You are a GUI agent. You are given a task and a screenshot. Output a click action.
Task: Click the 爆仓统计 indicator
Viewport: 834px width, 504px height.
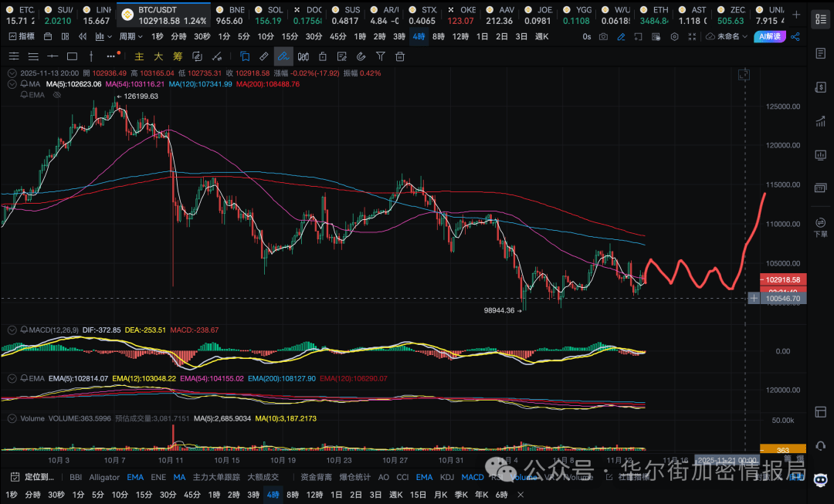tap(354, 478)
